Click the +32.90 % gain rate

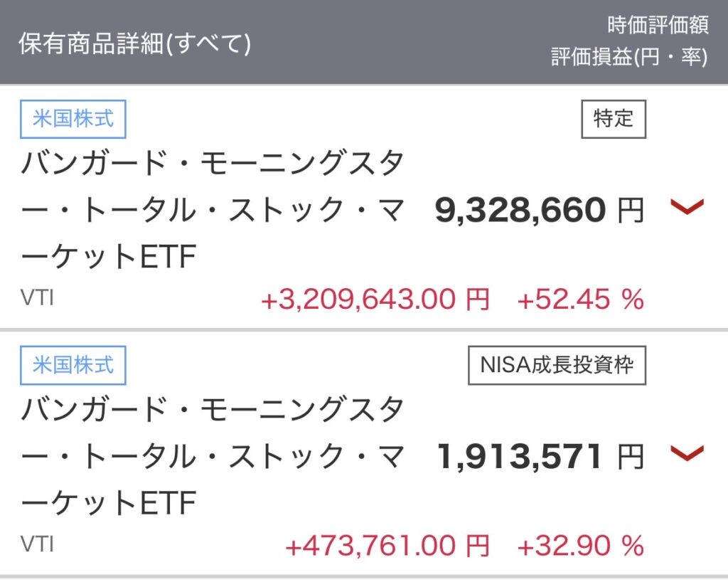point(580,545)
